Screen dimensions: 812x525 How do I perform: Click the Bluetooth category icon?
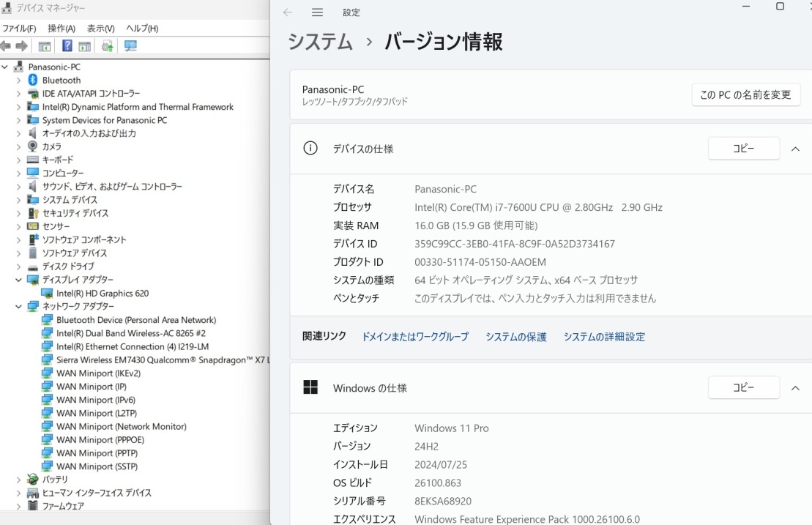(x=33, y=80)
